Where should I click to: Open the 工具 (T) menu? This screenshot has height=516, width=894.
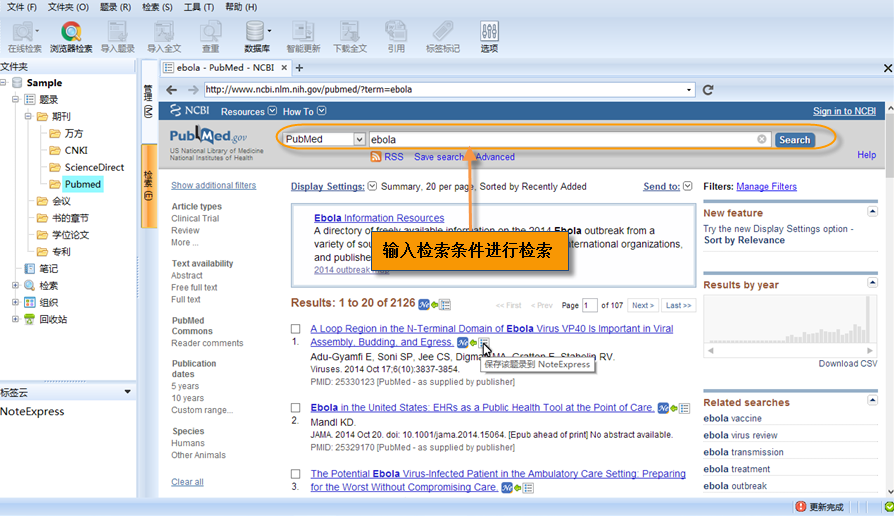pos(198,7)
